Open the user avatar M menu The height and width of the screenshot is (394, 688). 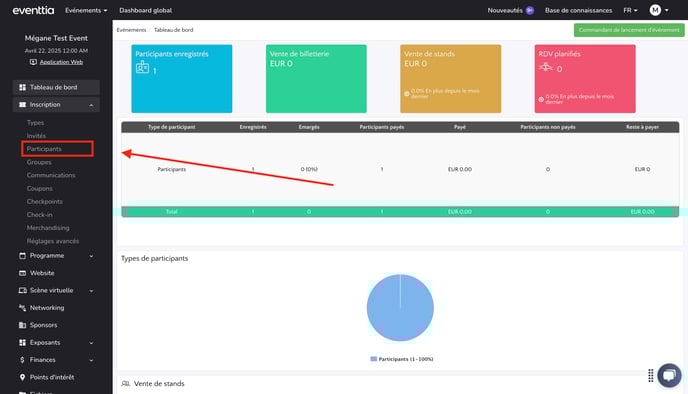coord(659,10)
